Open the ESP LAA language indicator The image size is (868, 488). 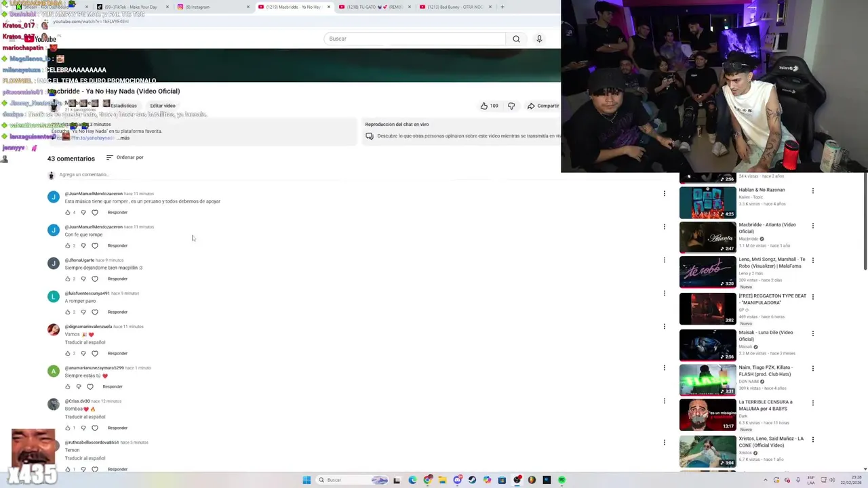[811, 480]
